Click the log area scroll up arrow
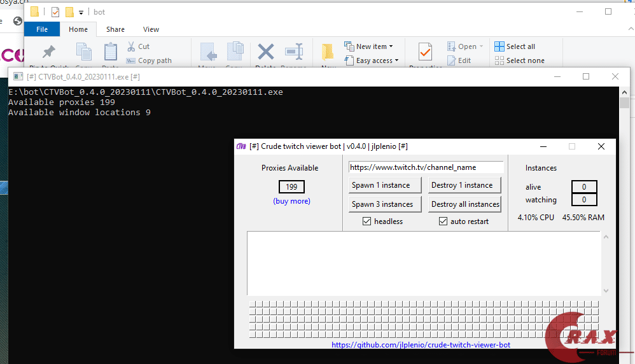 click(x=606, y=237)
